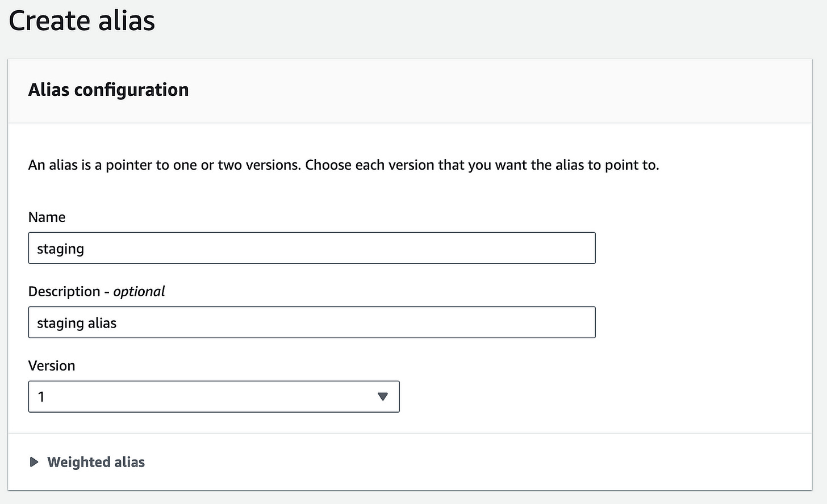Click the Alias configuration section header
Screen dimensions: 827x504
108,90
